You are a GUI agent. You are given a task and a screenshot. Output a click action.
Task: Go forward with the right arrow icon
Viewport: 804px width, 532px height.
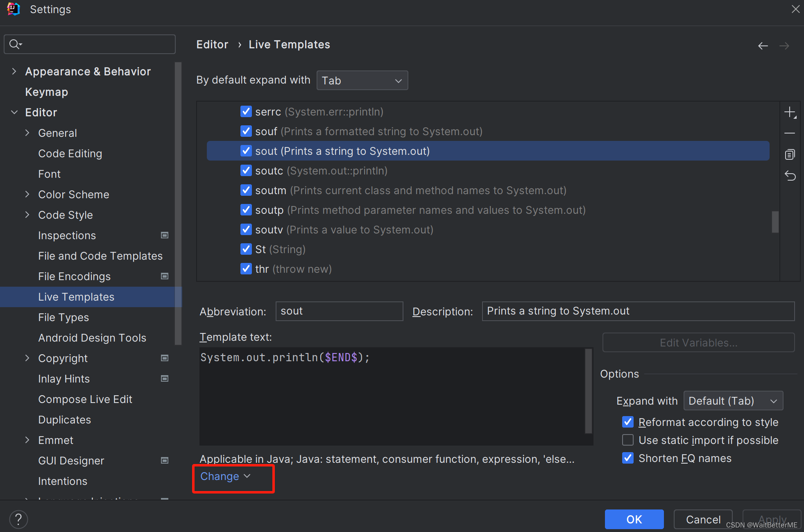[x=784, y=45]
